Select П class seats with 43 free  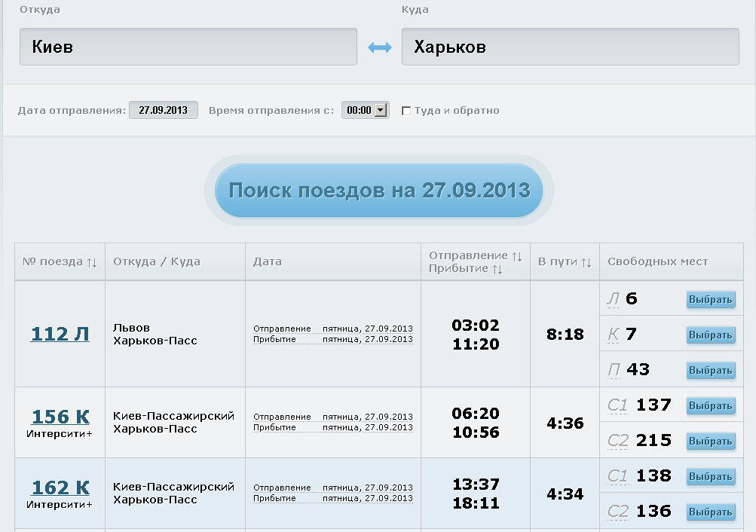[x=710, y=370]
